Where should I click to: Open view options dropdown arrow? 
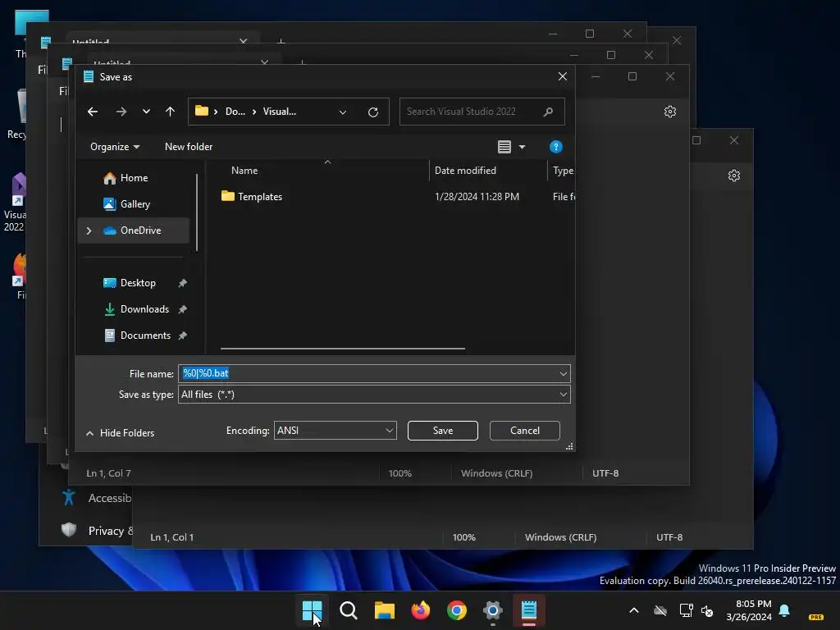pyautogui.click(x=523, y=147)
